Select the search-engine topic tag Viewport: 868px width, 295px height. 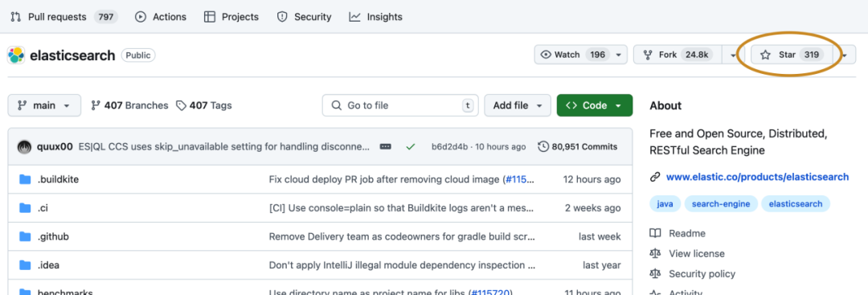pos(721,203)
